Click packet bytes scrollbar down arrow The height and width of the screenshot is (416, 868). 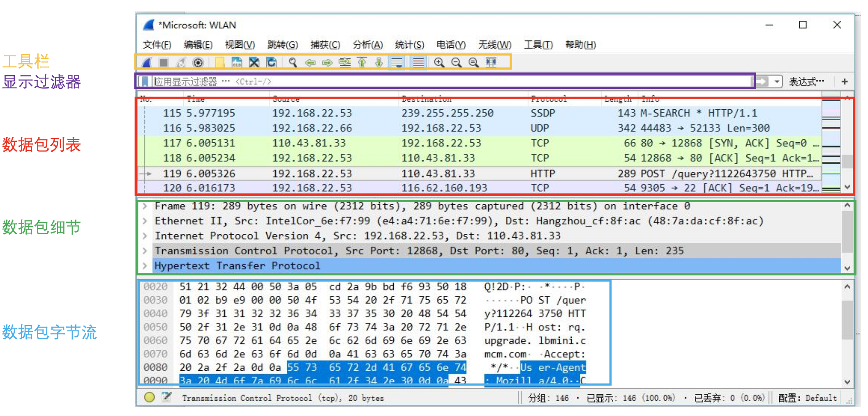[x=847, y=382]
